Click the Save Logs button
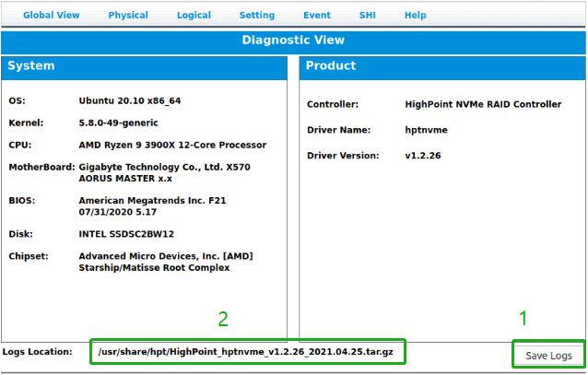Screen dimensions: 588x375 tap(548, 355)
